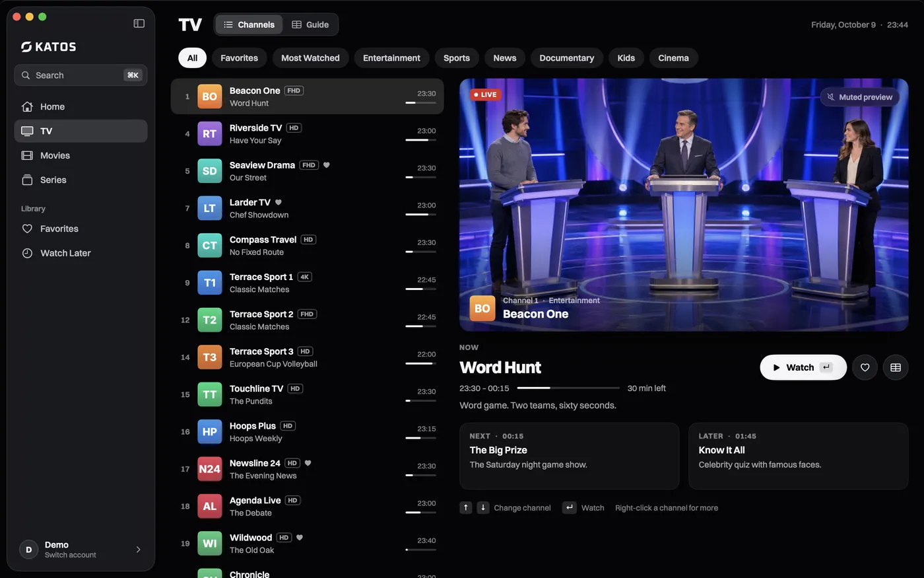Unfavorite Larder TV via its heart

click(278, 202)
